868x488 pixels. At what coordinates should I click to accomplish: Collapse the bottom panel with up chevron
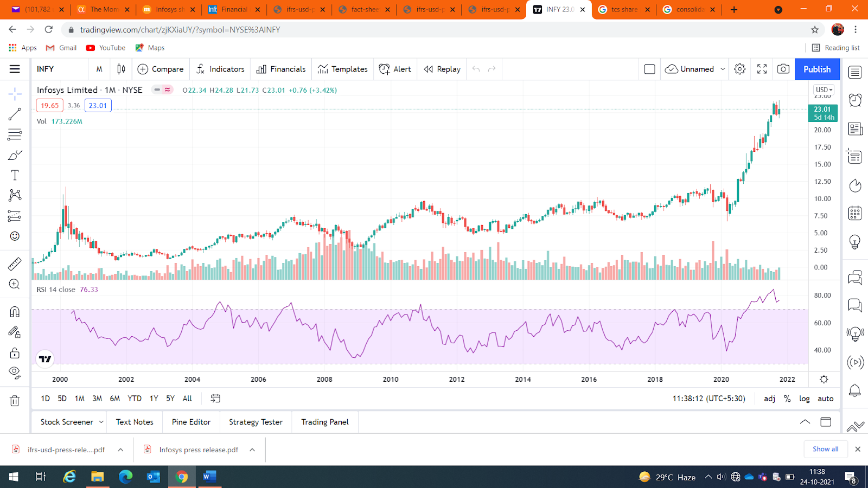(x=805, y=422)
